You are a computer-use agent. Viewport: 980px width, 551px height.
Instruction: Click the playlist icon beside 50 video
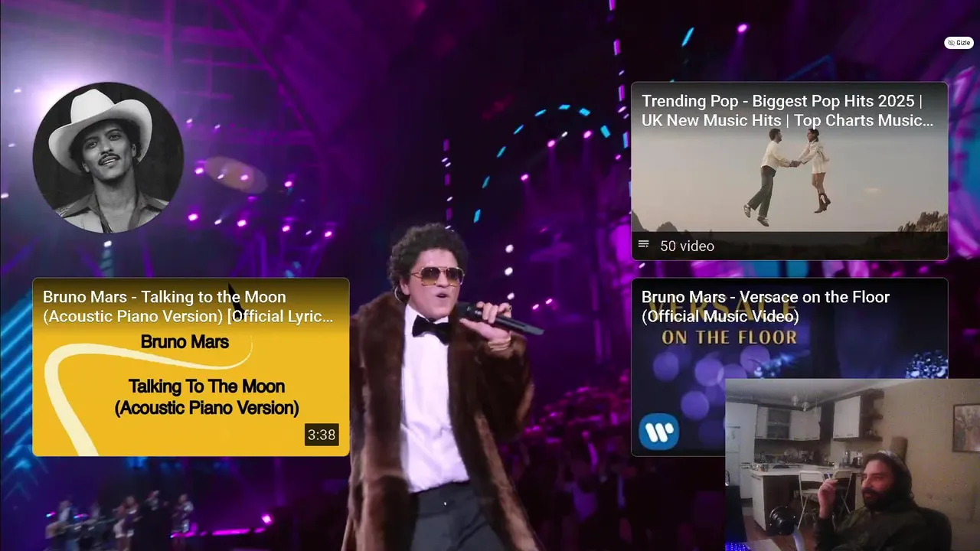tap(644, 245)
